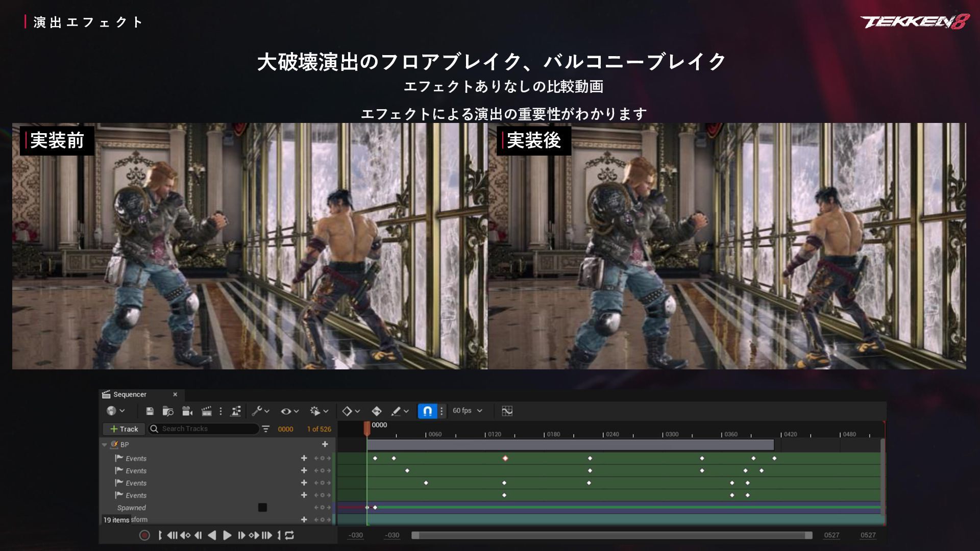Toggle the red record button
Image resolution: width=980 pixels, height=551 pixels.
[144, 535]
